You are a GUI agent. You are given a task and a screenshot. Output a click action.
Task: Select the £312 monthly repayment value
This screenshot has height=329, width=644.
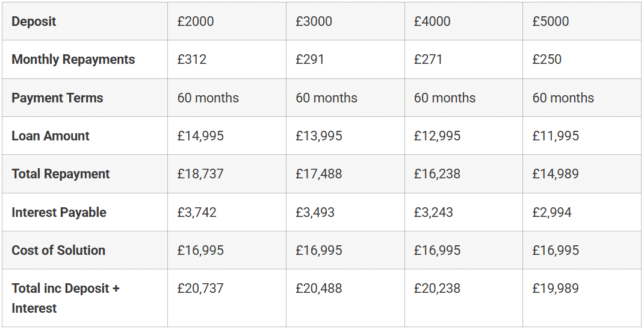pyautogui.click(x=192, y=59)
